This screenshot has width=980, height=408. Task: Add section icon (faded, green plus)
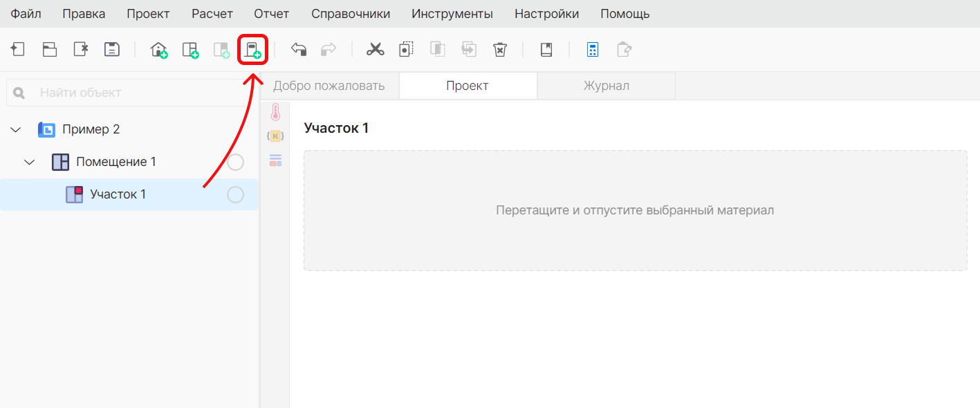221,50
